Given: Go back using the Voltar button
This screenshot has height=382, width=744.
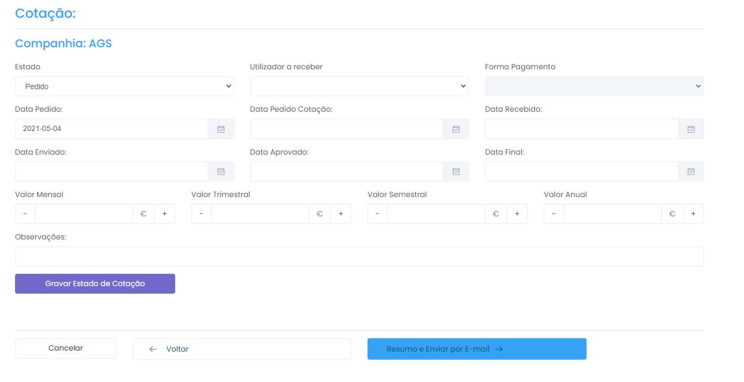Looking at the screenshot, I should click(x=242, y=349).
